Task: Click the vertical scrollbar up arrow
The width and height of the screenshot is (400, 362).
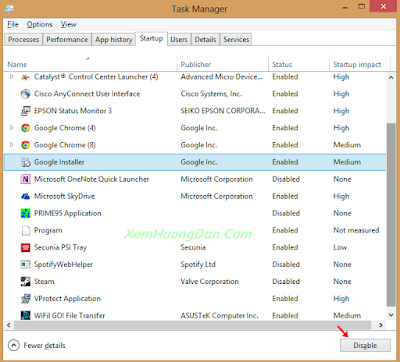Action: 391,78
